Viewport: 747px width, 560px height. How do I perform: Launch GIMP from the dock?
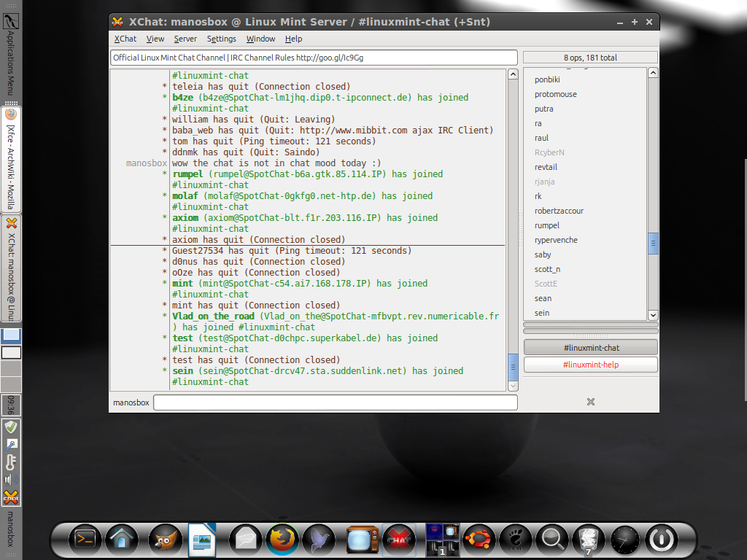tap(164, 540)
